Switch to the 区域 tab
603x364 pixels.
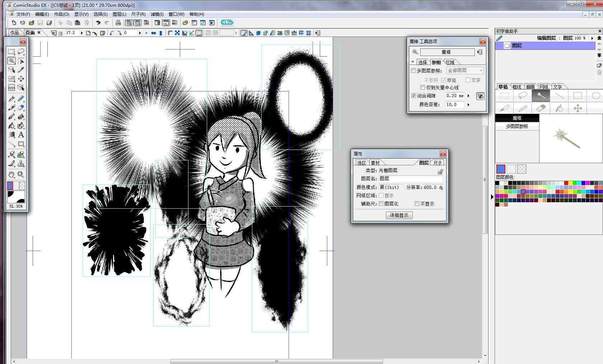[x=450, y=62]
